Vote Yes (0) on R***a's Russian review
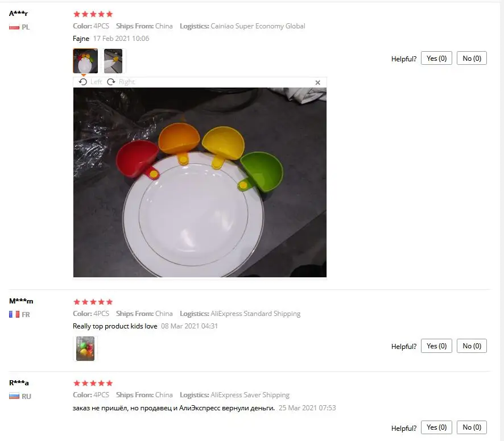 click(x=436, y=427)
